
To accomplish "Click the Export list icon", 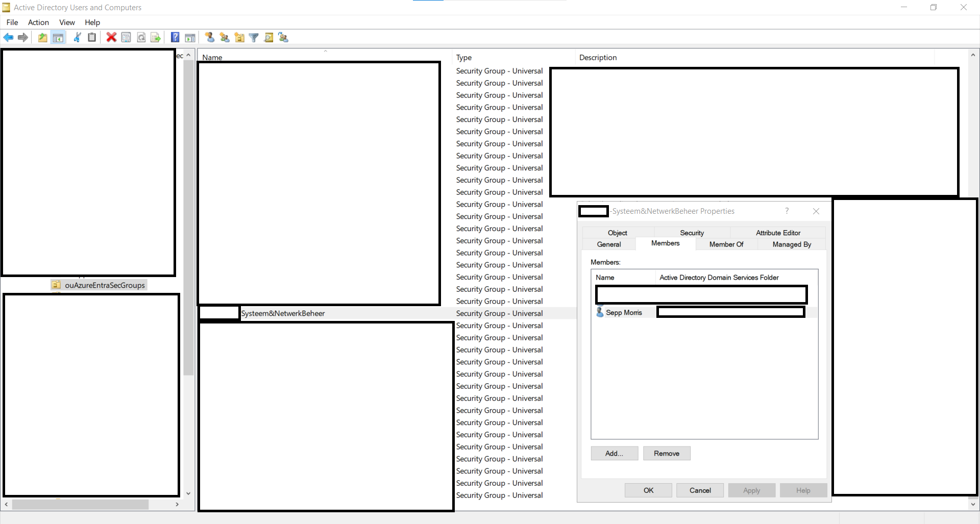I will pyautogui.click(x=156, y=37).
